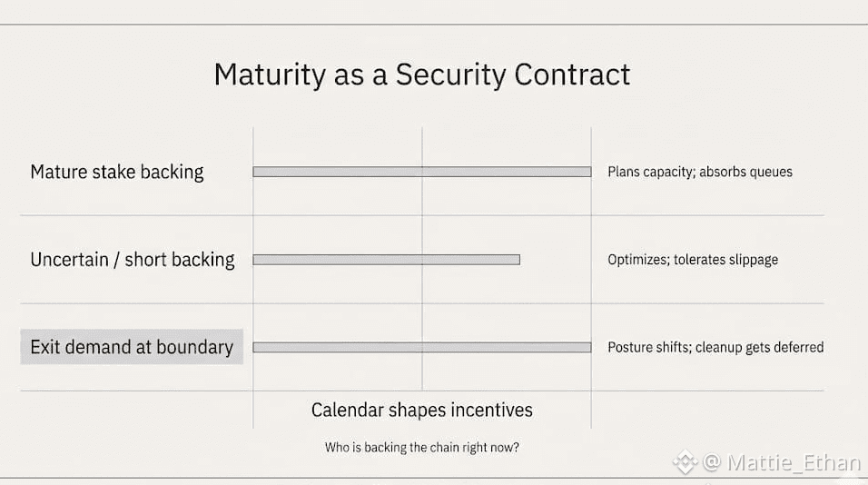
Task: Click the Mature stake backing bar
Action: click(x=422, y=173)
